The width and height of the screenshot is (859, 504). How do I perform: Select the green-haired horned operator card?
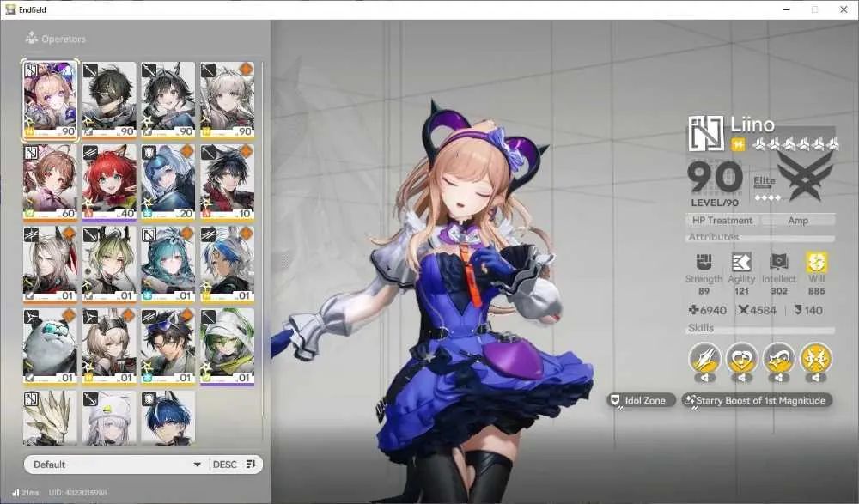click(x=109, y=264)
